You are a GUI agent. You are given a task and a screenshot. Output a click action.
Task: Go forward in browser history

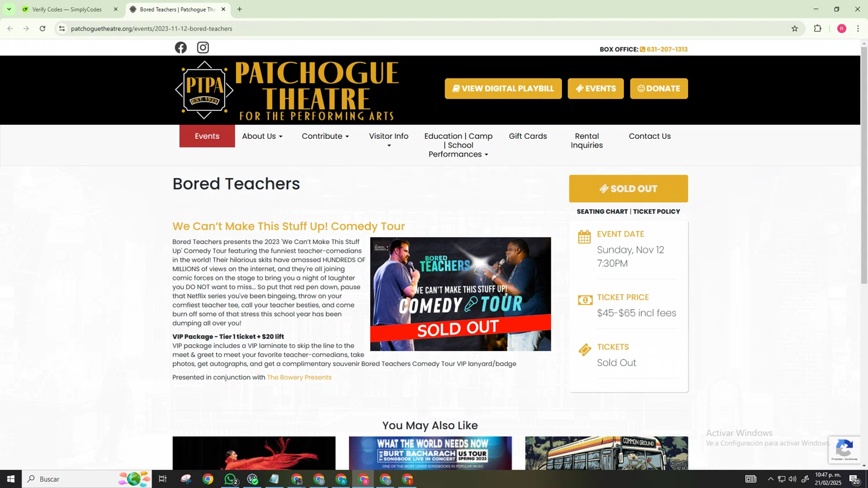[x=26, y=28]
